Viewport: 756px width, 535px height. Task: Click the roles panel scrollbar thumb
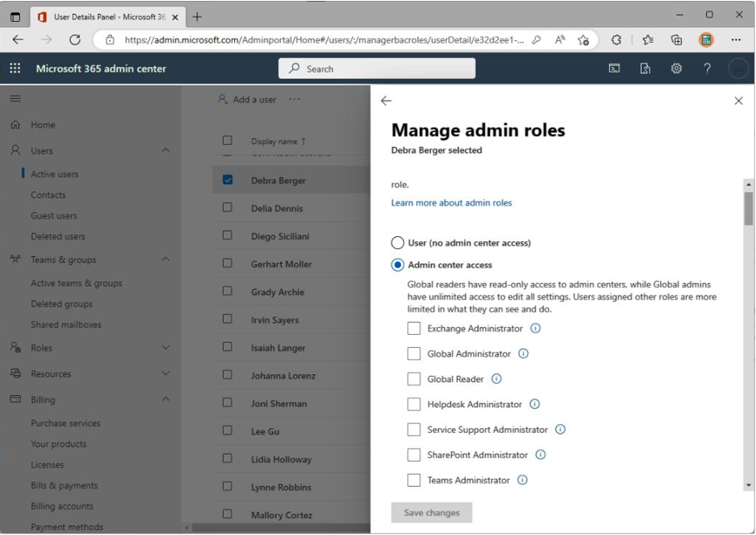[748, 209]
